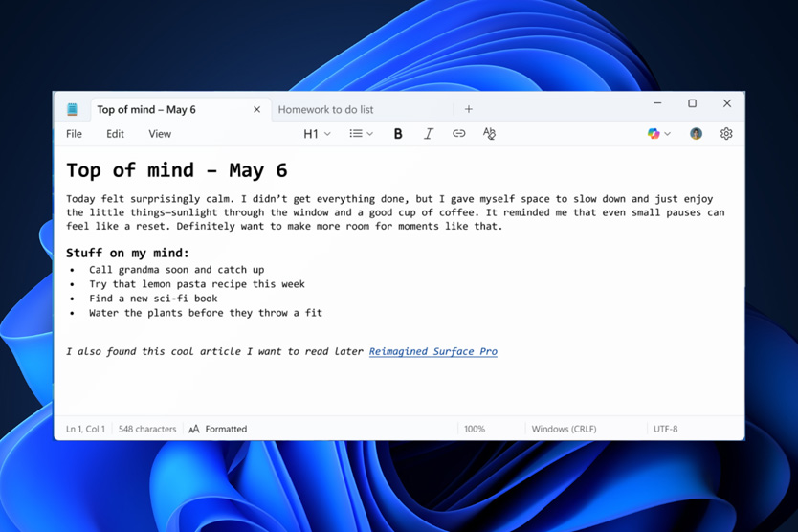Click the '548 characters' count
This screenshot has width=798, height=532.
(147, 430)
